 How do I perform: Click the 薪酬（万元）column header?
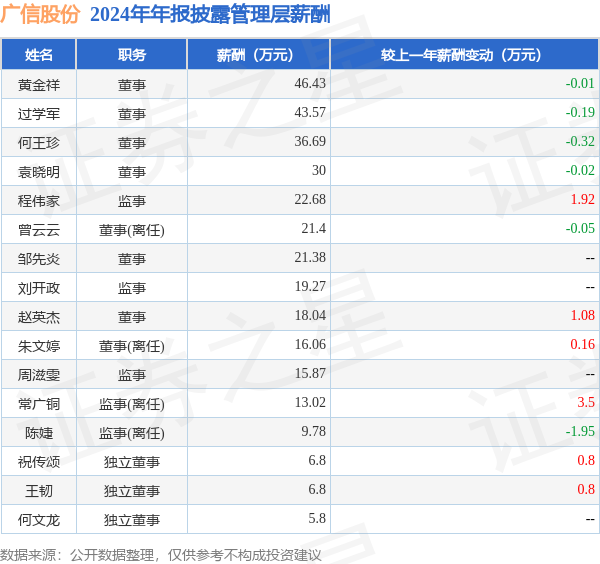258,55
